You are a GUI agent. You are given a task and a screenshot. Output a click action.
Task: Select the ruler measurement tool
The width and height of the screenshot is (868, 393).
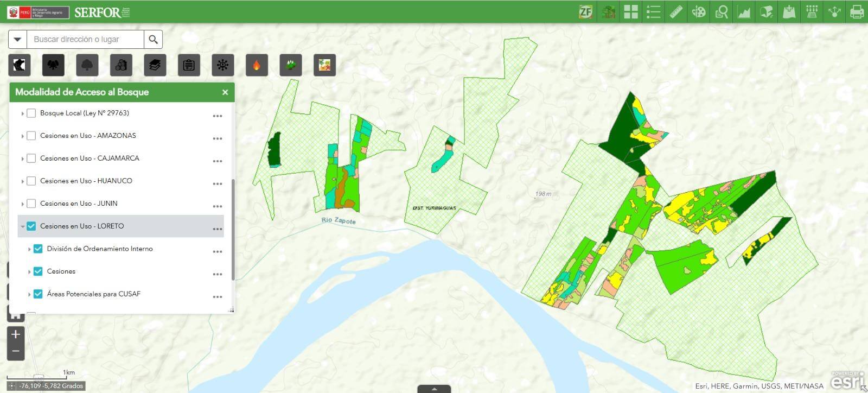pyautogui.click(x=676, y=11)
